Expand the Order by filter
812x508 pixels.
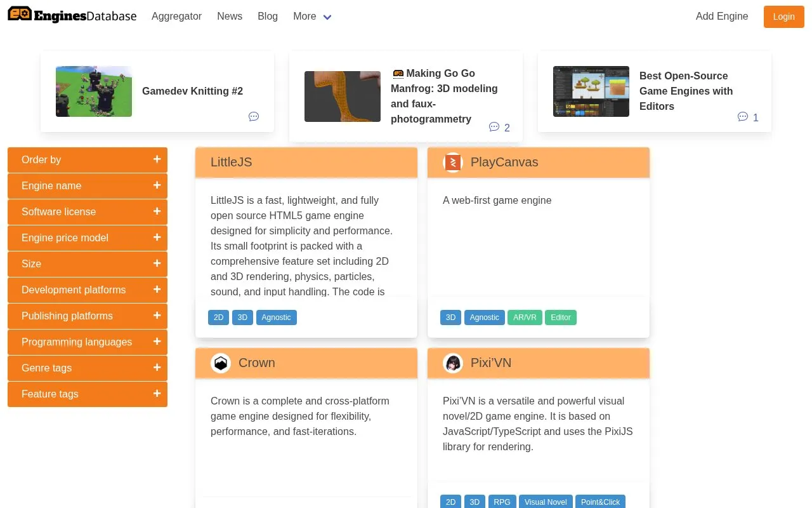tap(88, 160)
